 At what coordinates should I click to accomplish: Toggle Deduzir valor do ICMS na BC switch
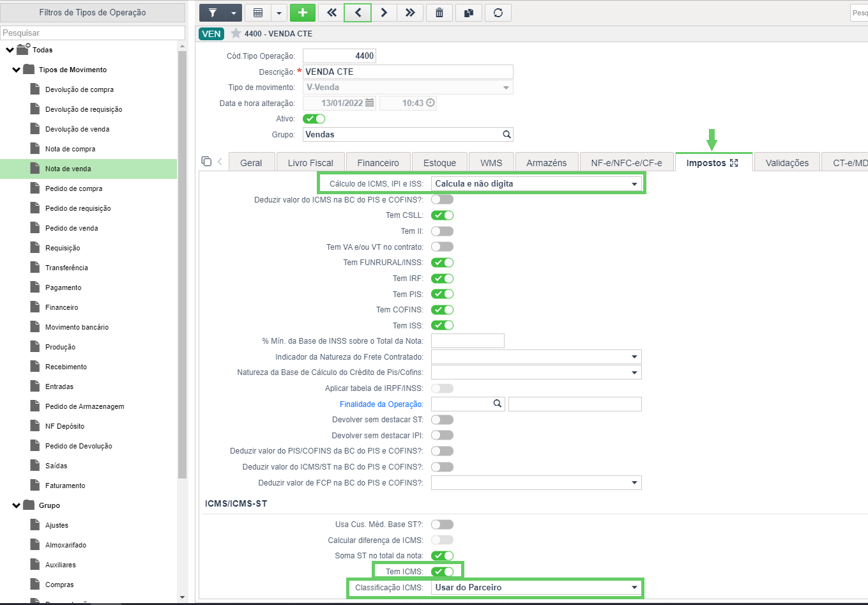442,200
